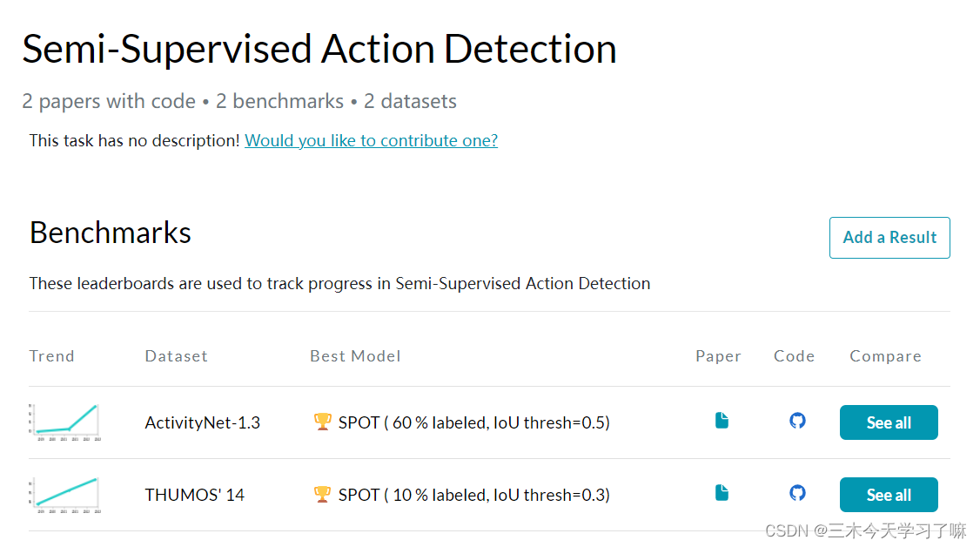The image size is (980, 547).
Task: Open the GitHub code icon for THUMOS' 14
Action: tap(797, 493)
